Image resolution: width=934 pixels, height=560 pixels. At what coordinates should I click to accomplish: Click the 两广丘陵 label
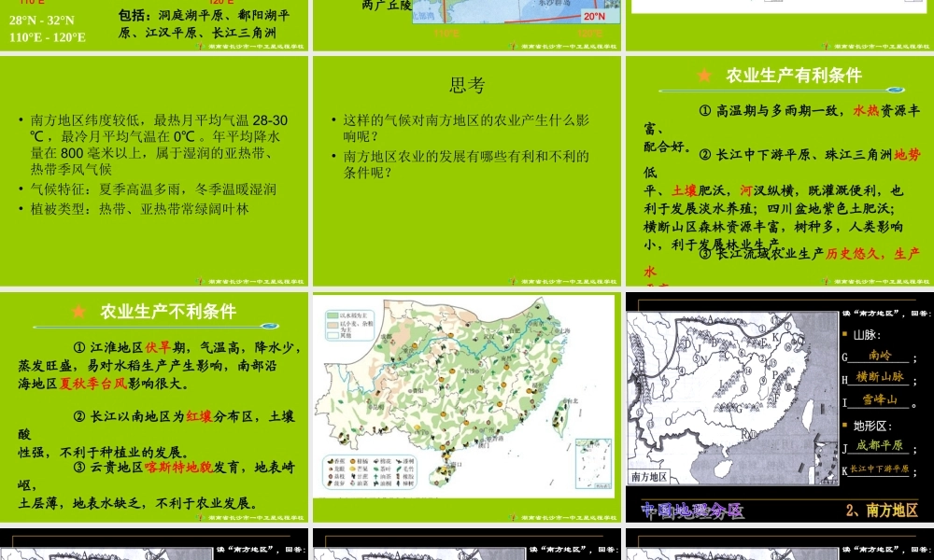386,6
